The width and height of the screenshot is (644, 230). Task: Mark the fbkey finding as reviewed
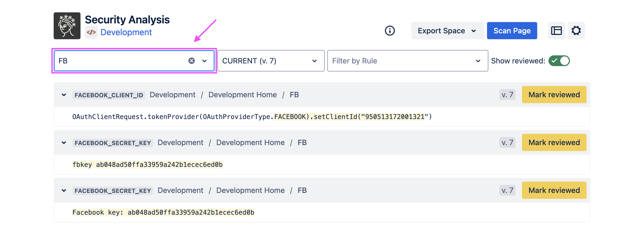pos(554,142)
